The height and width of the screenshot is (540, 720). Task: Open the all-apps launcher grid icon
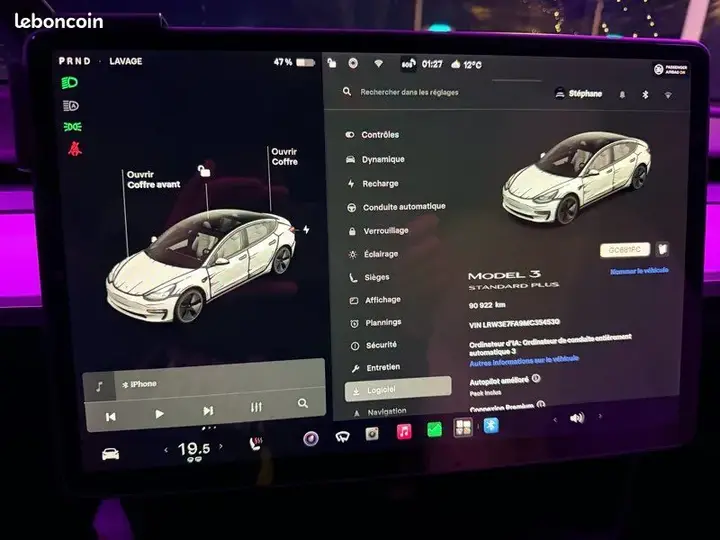point(463,428)
